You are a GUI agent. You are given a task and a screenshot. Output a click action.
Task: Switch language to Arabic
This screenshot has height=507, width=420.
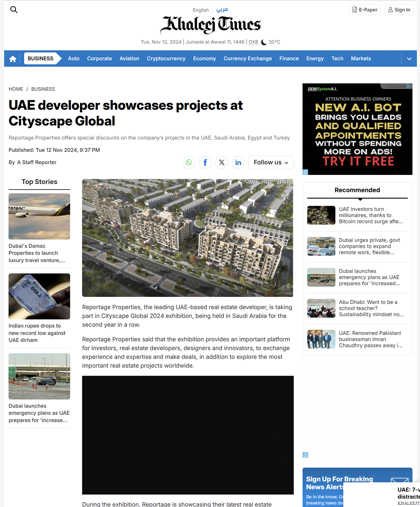[x=222, y=10]
